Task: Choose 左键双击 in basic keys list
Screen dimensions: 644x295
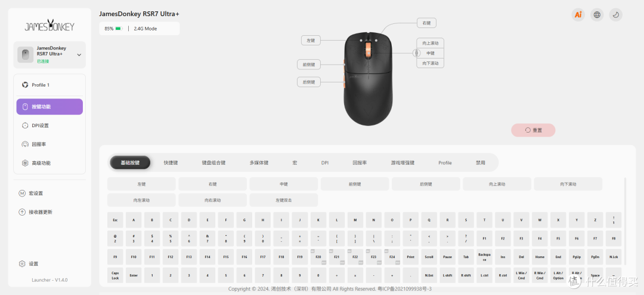Action: (283, 200)
